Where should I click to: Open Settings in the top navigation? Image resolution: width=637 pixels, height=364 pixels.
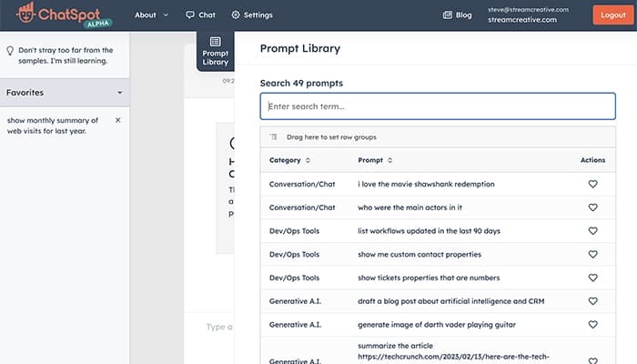click(x=252, y=15)
